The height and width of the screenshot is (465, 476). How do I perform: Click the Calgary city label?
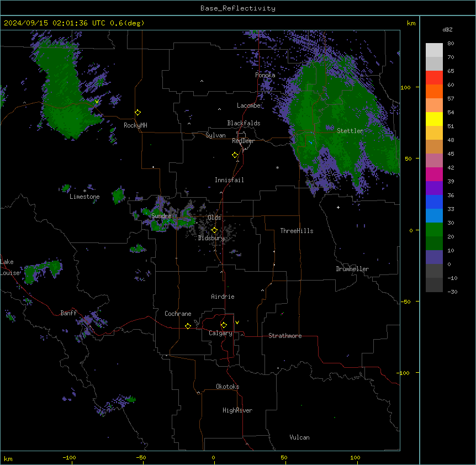coord(221,333)
